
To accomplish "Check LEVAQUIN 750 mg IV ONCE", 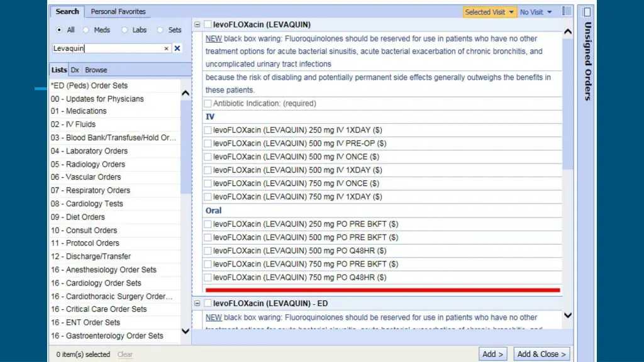I will (208, 184).
